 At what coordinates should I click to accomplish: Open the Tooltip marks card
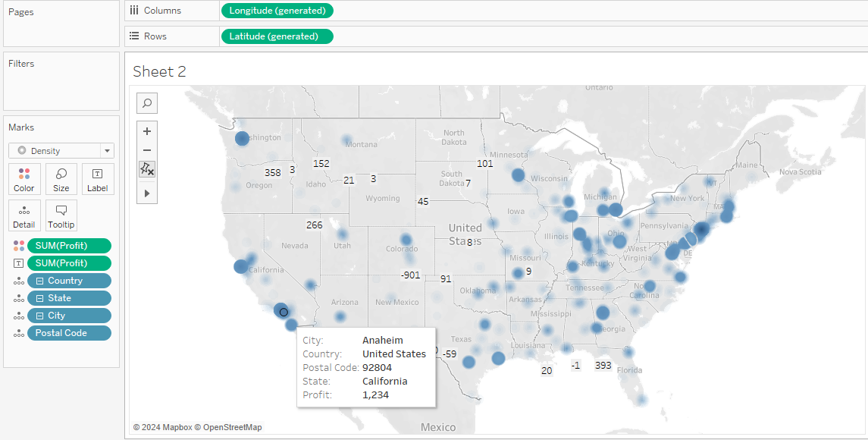(x=61, y=216)
